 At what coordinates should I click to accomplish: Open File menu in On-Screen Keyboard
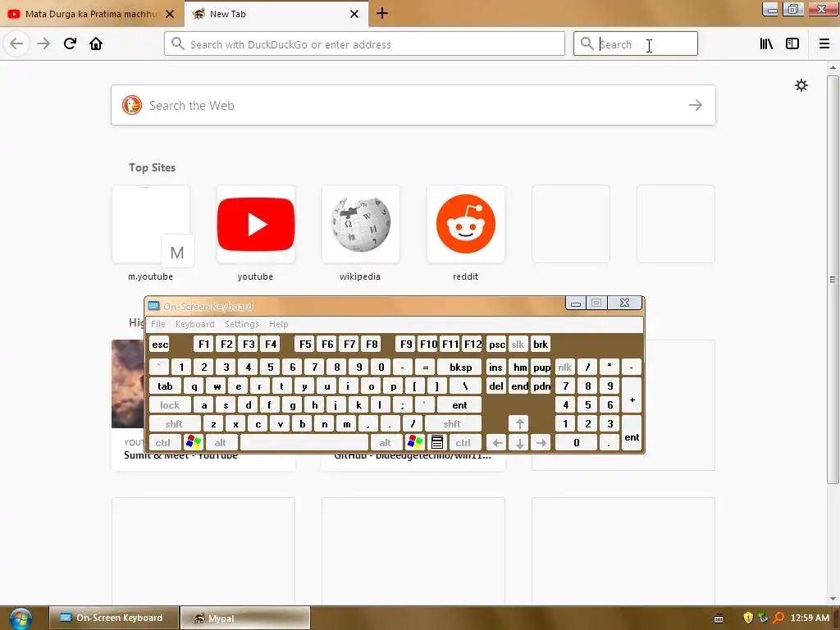coord(158,324)
